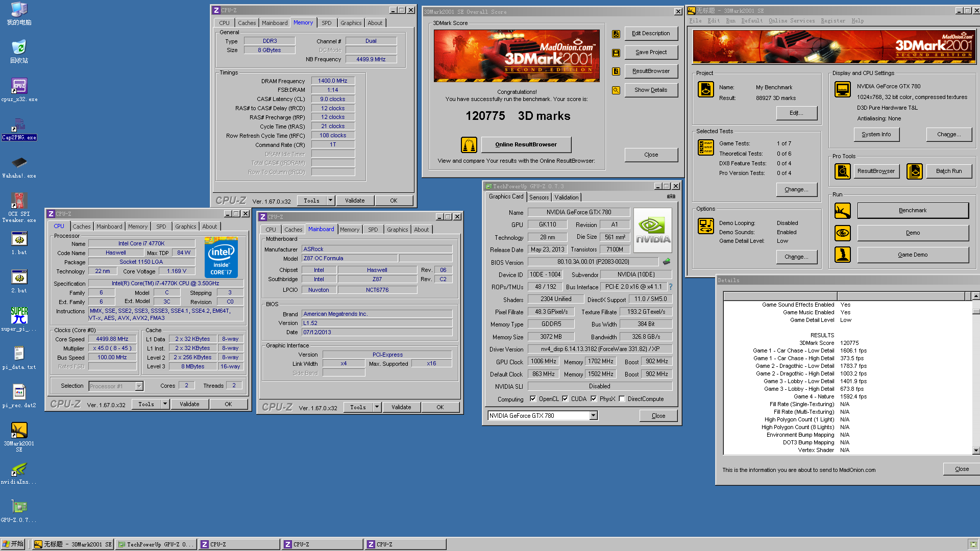
Task: Click the Details scrollbar down arrow
Action: point(976,450)
